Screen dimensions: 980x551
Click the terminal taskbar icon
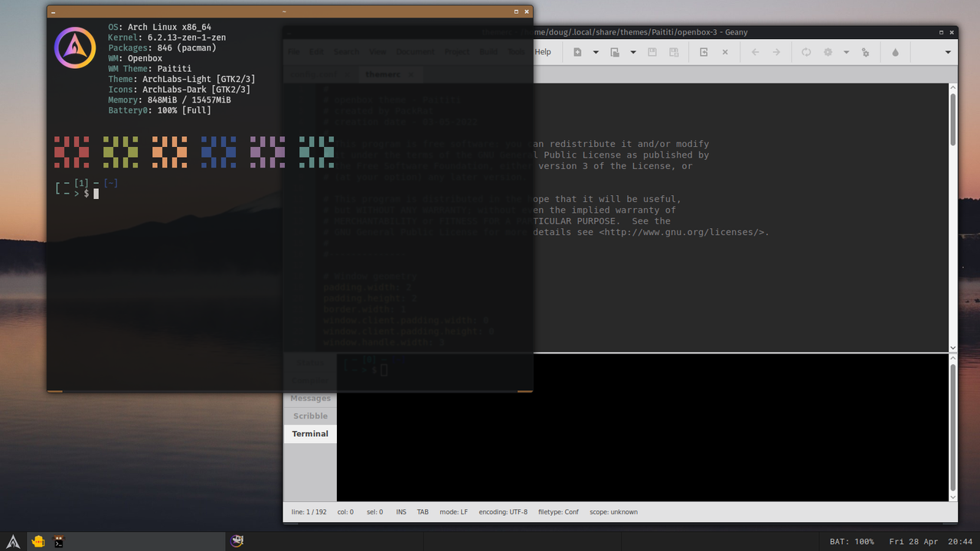click(59, 541)
